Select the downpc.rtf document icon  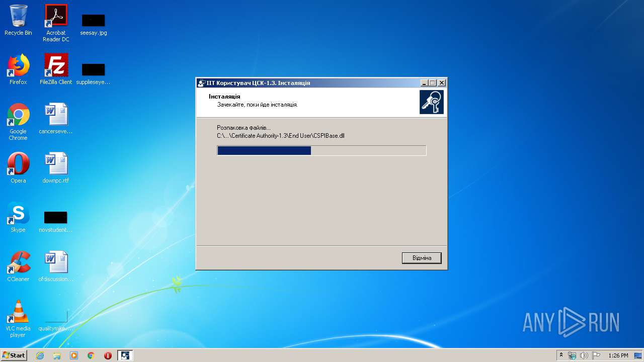point(56,168)
